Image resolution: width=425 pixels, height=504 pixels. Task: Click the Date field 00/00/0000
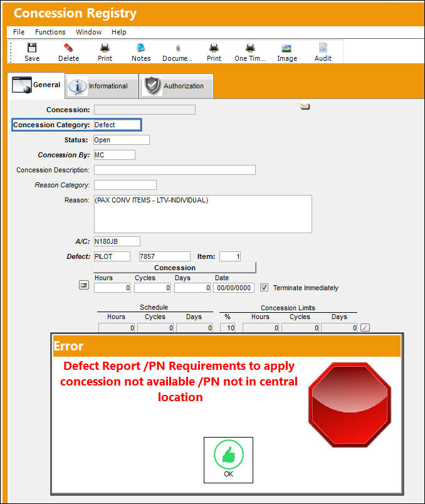click(234, 288)
